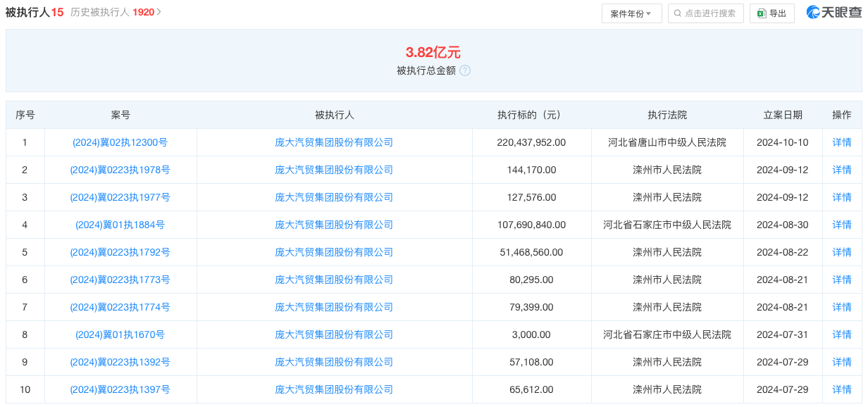The image size is (868, 407).
Task: Click the 天眼查 logo
Action: point(834,13)
